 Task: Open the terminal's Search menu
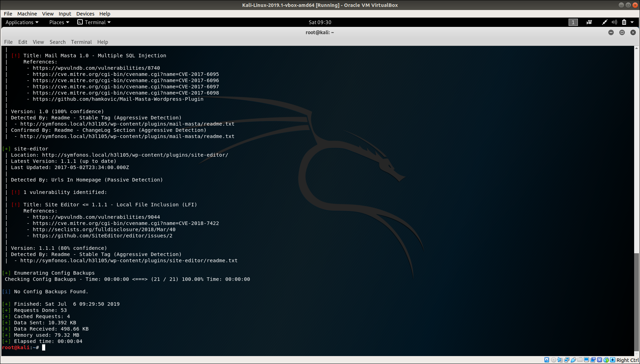tap(57, 42)
